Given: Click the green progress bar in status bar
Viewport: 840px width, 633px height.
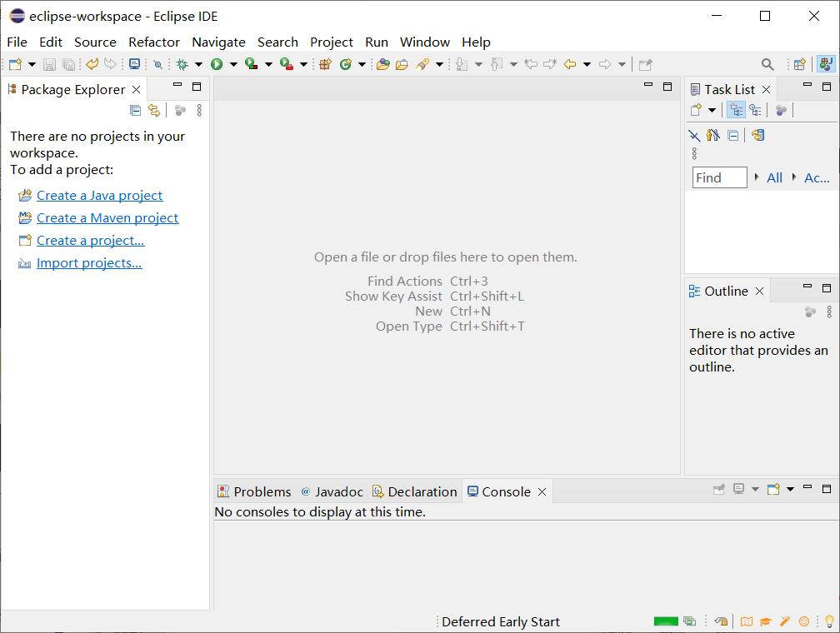Looking at the screenshot, I should 666,621.
